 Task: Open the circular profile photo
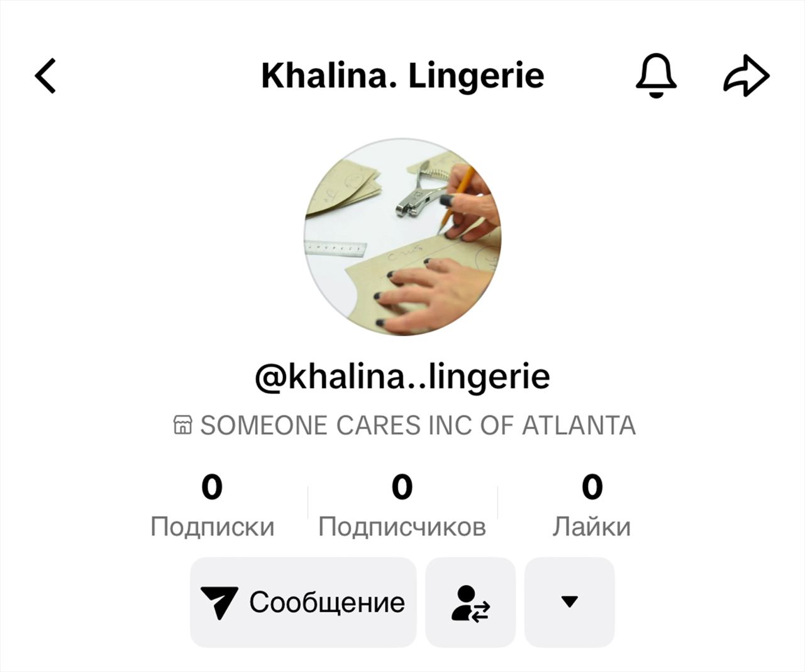pyautogui.click(x=402, y=237)
